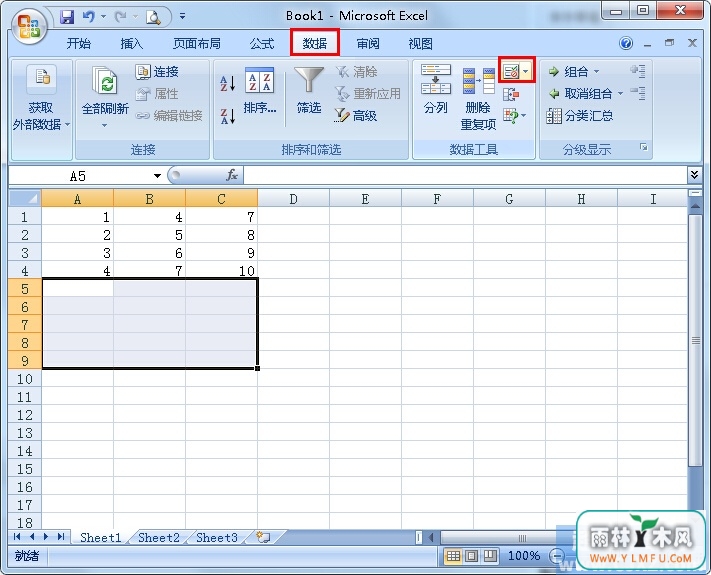
Task: Open the Name Box dropdown arrow
Action: (157, 175)
